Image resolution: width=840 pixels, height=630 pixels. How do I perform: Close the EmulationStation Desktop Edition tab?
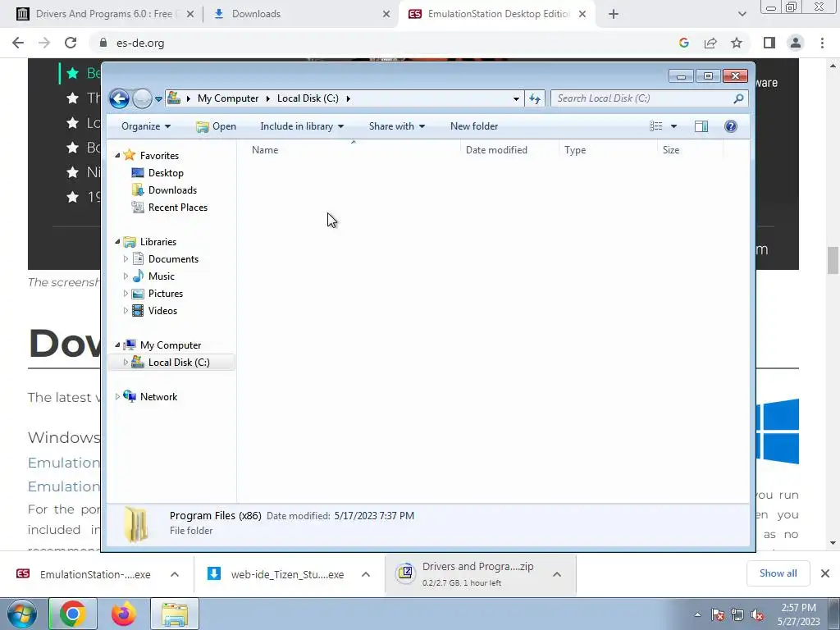click(582, 14)
